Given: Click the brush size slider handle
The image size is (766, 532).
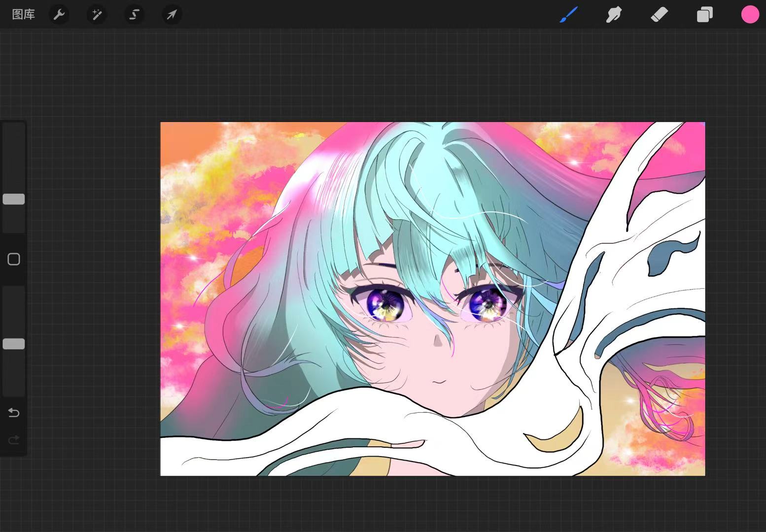Looking at the screenshot, I should [14, 199].
